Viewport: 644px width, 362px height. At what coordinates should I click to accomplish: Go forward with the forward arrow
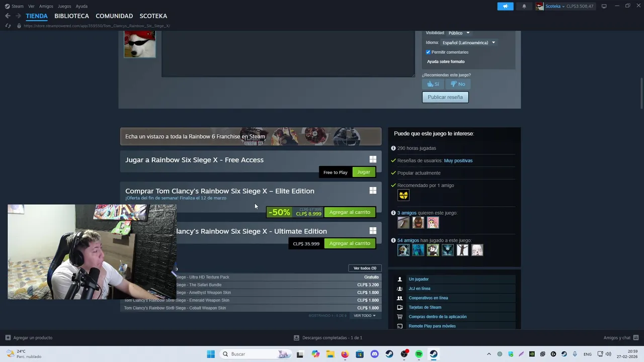click(18, 16)
